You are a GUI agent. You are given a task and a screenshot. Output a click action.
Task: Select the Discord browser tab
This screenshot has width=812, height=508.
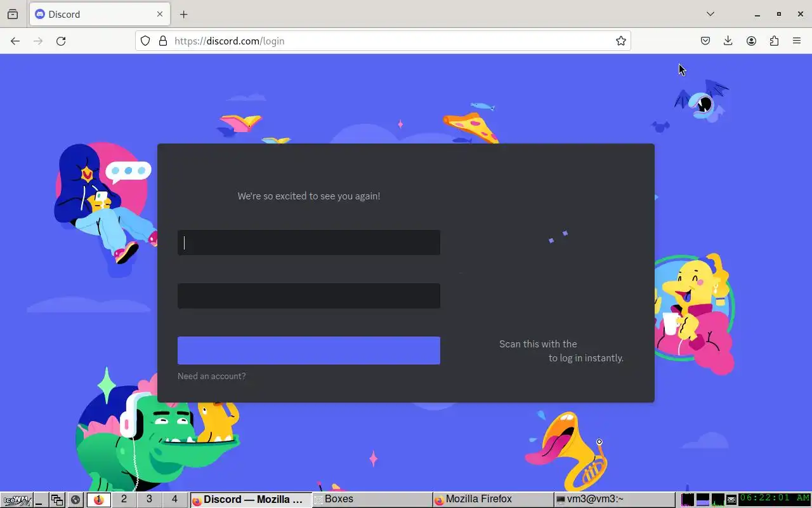pos(99,14)
